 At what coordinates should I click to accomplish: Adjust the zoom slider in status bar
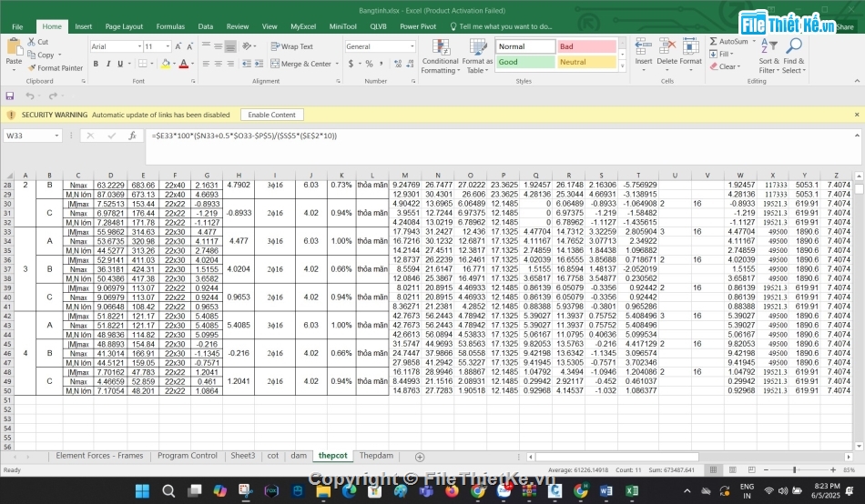click(x=794, y=469)
